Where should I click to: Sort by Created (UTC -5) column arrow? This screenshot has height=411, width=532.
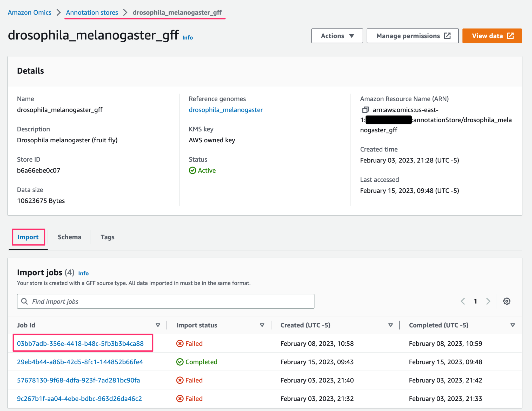(390, 325)
